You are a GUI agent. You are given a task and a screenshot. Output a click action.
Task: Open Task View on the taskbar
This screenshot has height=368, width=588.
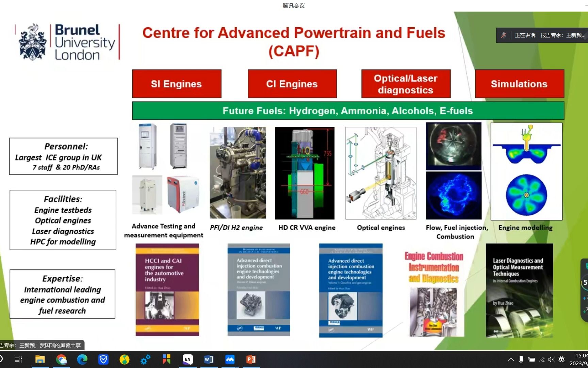pos(18,359)
